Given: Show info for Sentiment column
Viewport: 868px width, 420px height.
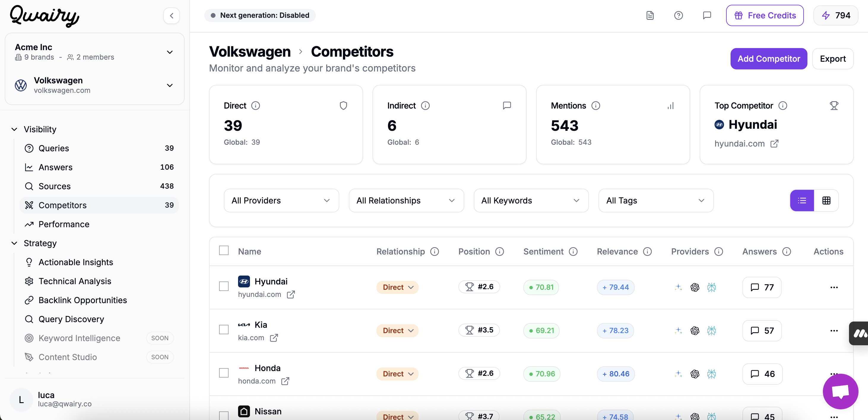Looking at the screenshot, I should point(573,252).
